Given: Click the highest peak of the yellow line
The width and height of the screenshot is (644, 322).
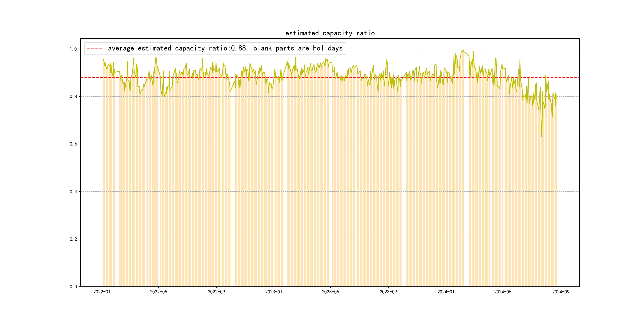Looking at the screenshot, I should [x=463, y=51].
